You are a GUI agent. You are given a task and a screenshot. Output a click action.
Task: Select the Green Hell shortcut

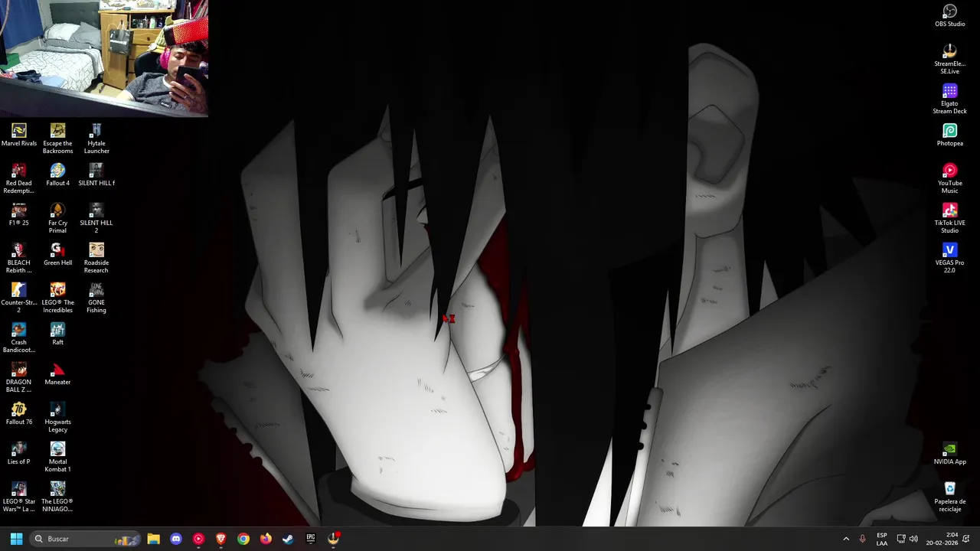[57, 255]
